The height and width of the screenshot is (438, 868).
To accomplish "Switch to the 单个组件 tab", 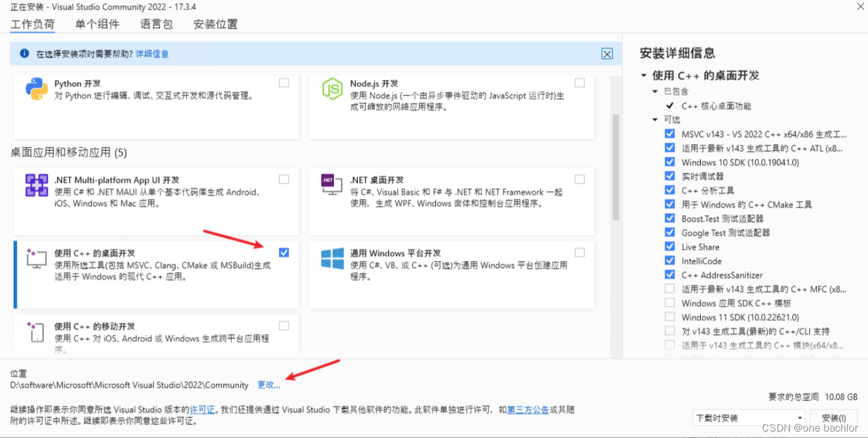I will coord(97,24).
